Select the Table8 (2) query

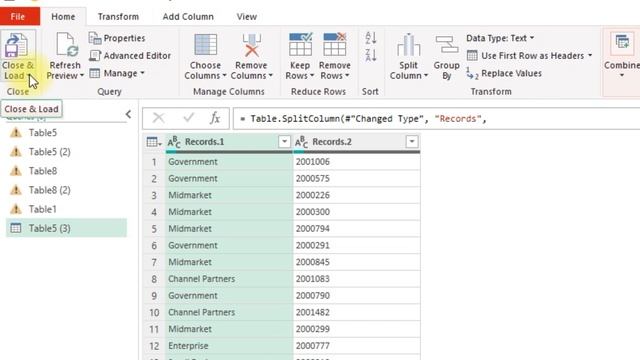[66, 190]
